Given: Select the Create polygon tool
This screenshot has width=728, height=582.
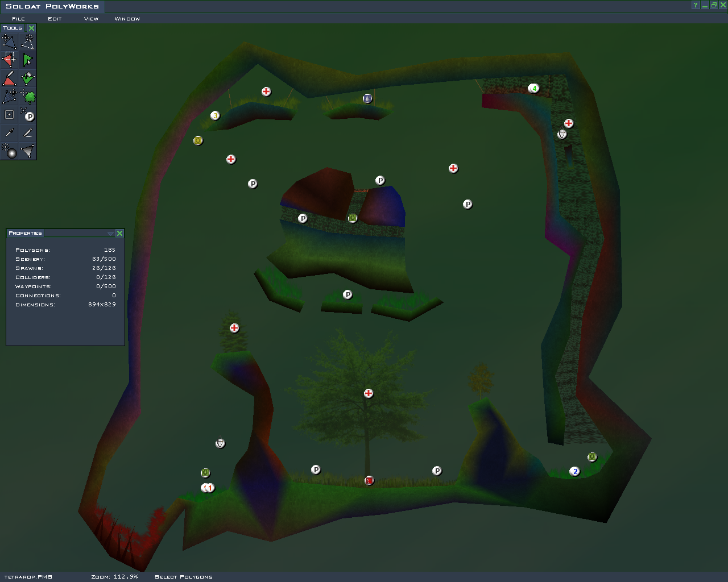Looking at the screenshot, I should (x=27, y=41).
